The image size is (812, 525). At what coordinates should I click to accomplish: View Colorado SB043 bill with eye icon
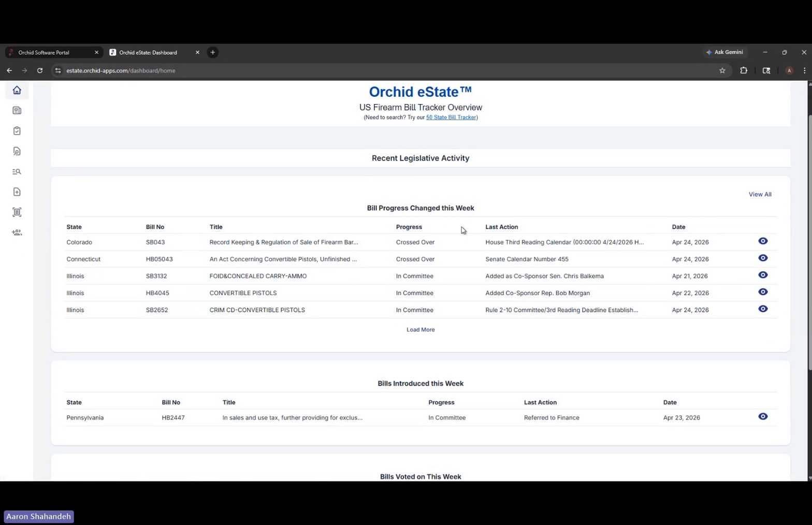click(x=763, y=241)
